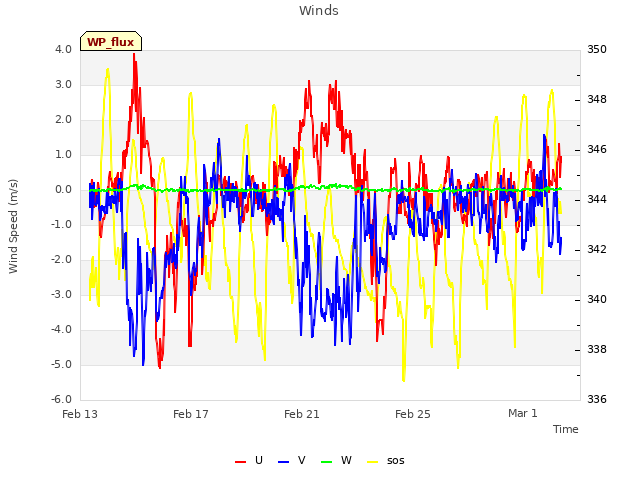Click the 342 right axis value
The height and width of the screenshot is (480, 640).
[x=597, y=249]
